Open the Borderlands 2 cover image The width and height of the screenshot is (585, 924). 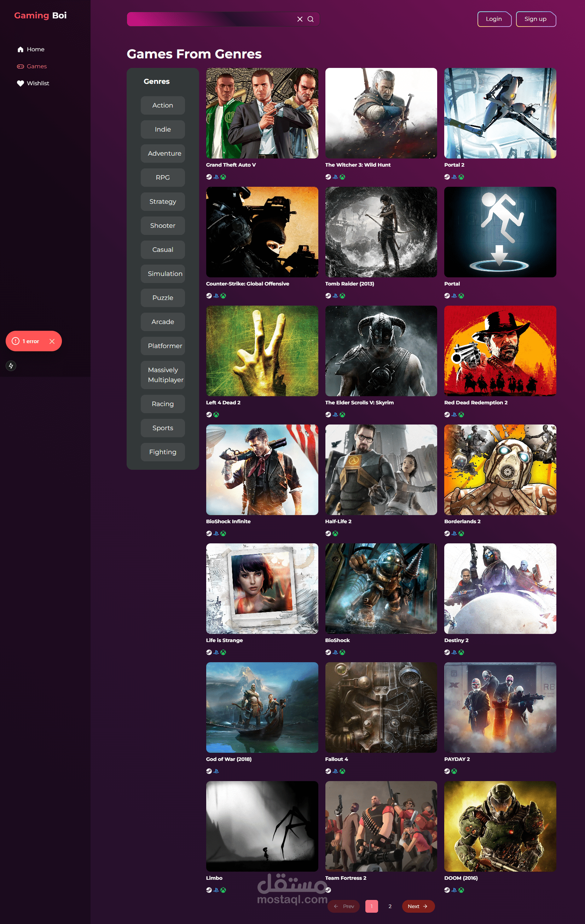(500, 470)
